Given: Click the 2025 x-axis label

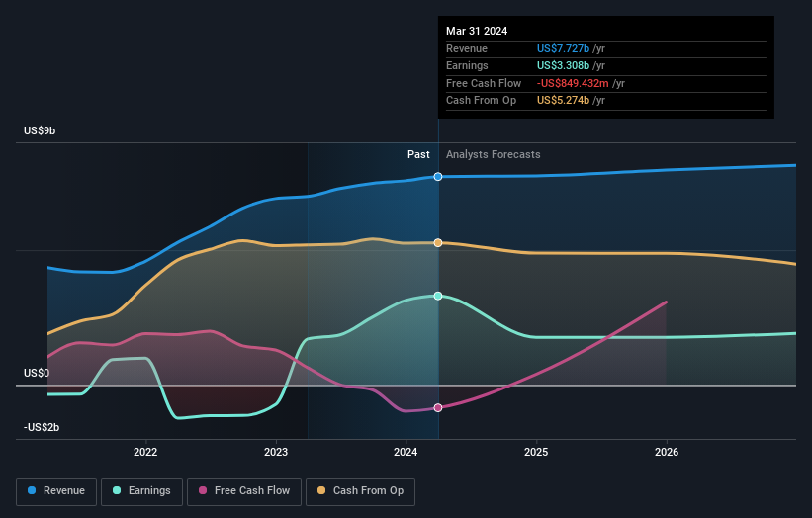Looking at the screenshot, I should tap(536, 453).
